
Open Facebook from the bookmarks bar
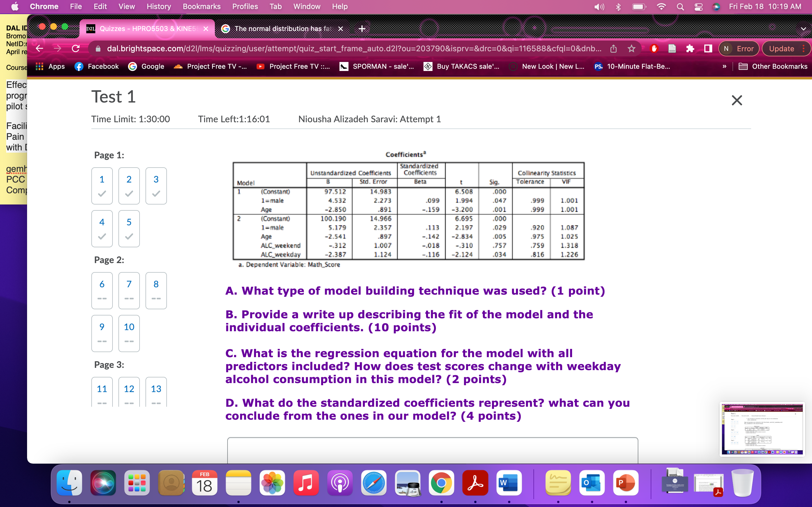96,66
